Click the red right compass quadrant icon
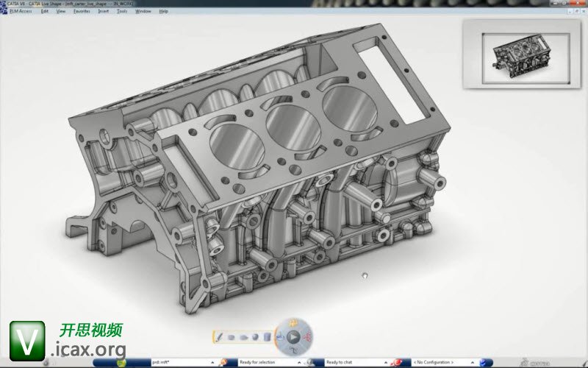This screenshot has height=368, width=588. tap(308, 336)
